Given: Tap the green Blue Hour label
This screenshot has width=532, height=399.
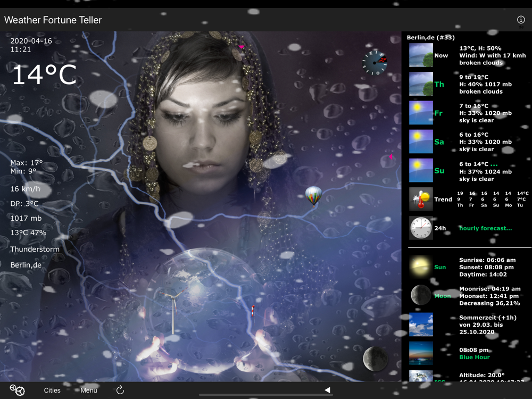Looking at the screenshot, I should pyautogui.click(x=475, y=357).
